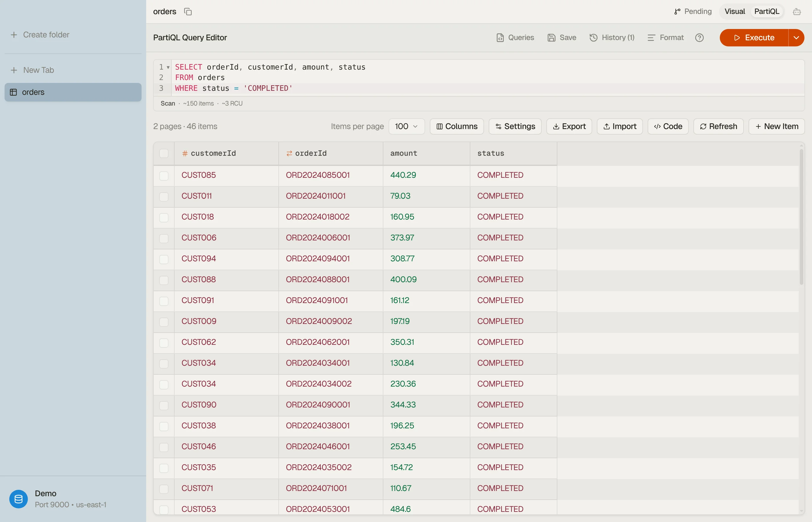
Task: Click the plus icon beside Create folder
Action: pyautogui.click(x=14, y=35)
